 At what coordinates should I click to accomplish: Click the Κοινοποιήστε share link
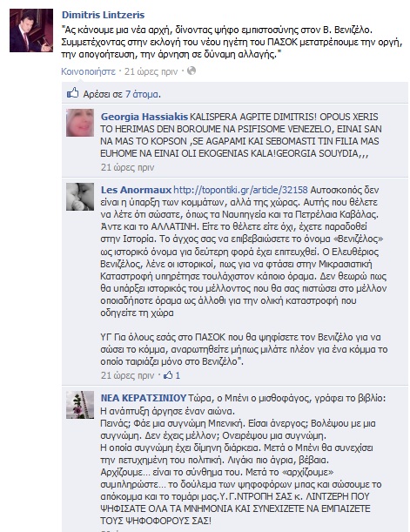(88, 71)
